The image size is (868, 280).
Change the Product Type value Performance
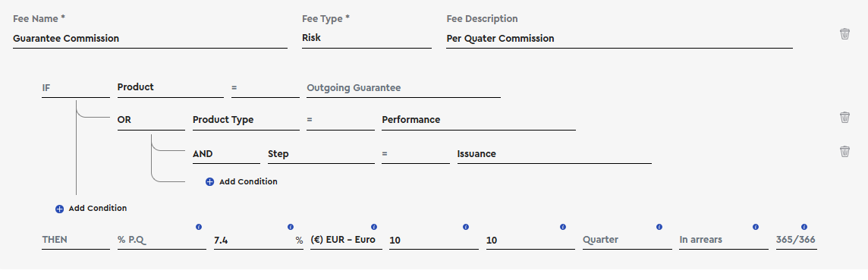(x=479, y=120)
